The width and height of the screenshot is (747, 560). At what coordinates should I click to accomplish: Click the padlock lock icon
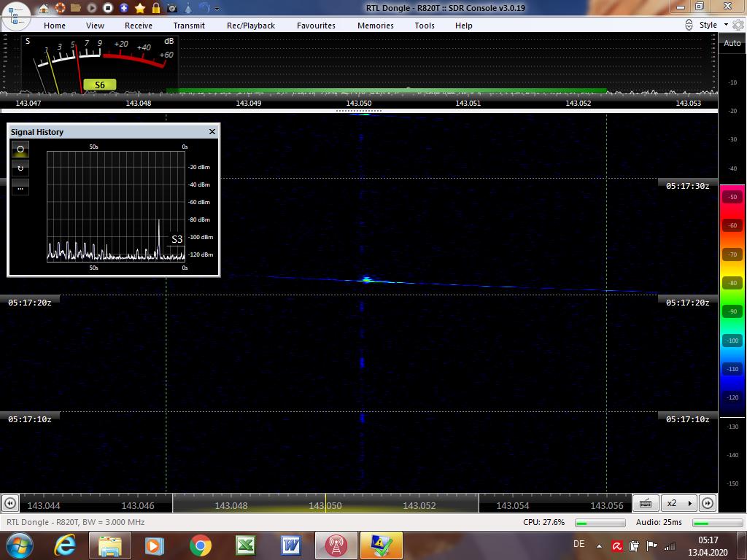[156, 8]
